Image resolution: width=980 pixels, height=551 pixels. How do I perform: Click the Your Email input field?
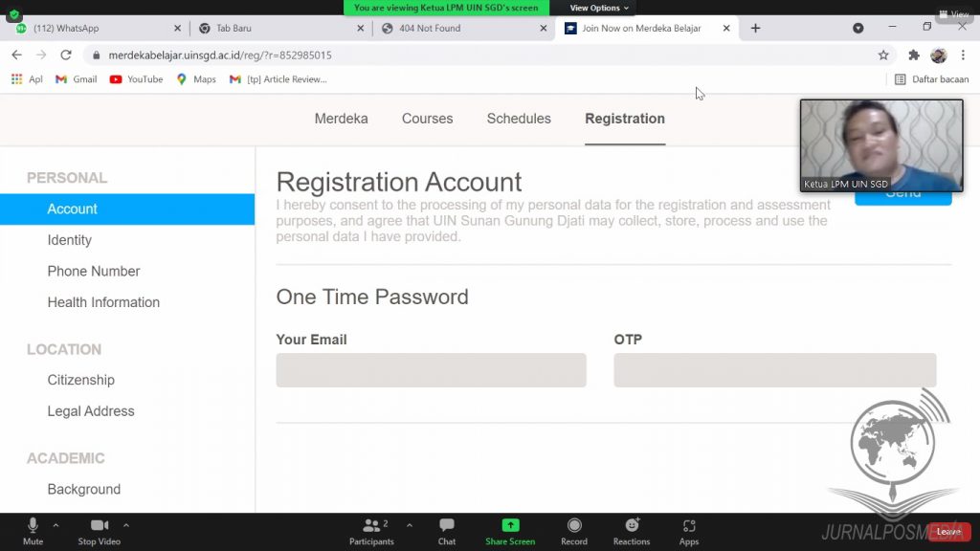(x=431, y=370)
